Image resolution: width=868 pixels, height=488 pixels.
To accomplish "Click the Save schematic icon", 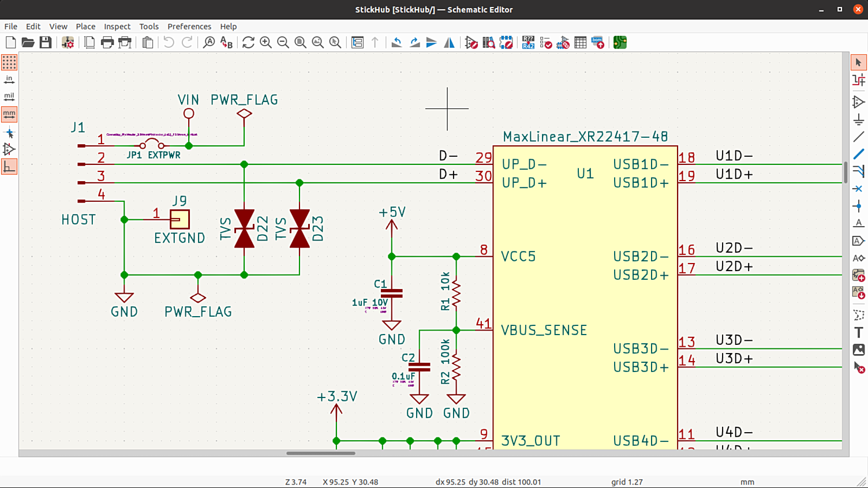I will (x=45, y=43).
